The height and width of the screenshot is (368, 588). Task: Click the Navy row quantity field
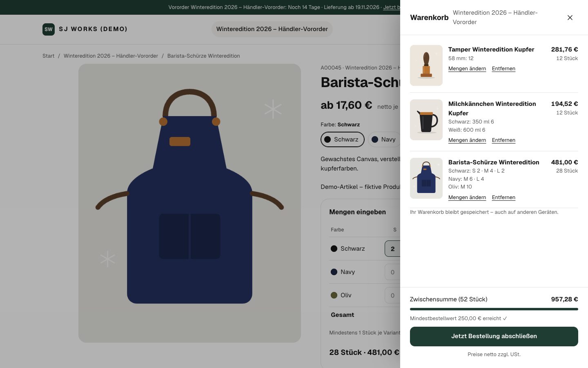tap(392, 272)
